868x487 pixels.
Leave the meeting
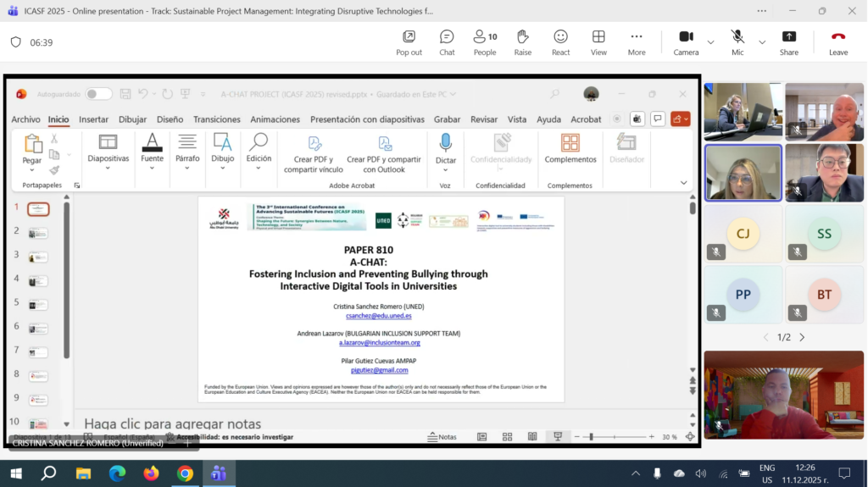(x=837, y=42)
